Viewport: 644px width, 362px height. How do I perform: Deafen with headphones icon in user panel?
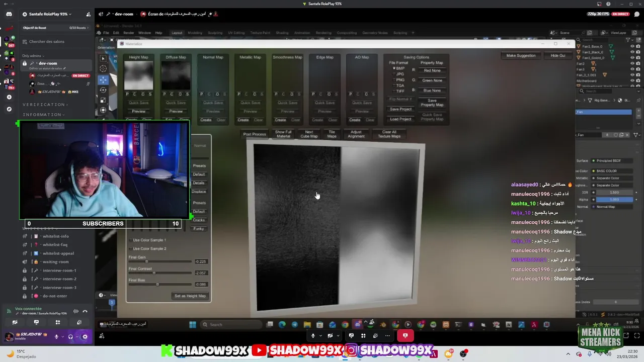(x=70, y=337)
